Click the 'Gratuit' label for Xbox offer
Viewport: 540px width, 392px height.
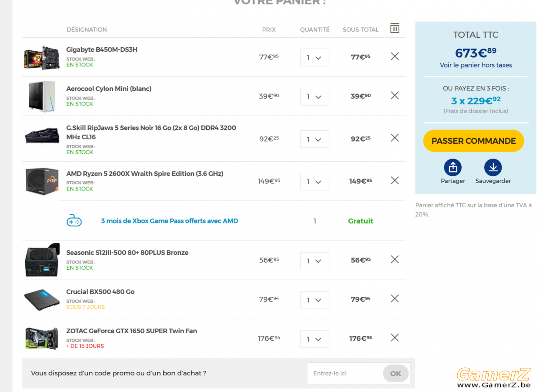360,221
